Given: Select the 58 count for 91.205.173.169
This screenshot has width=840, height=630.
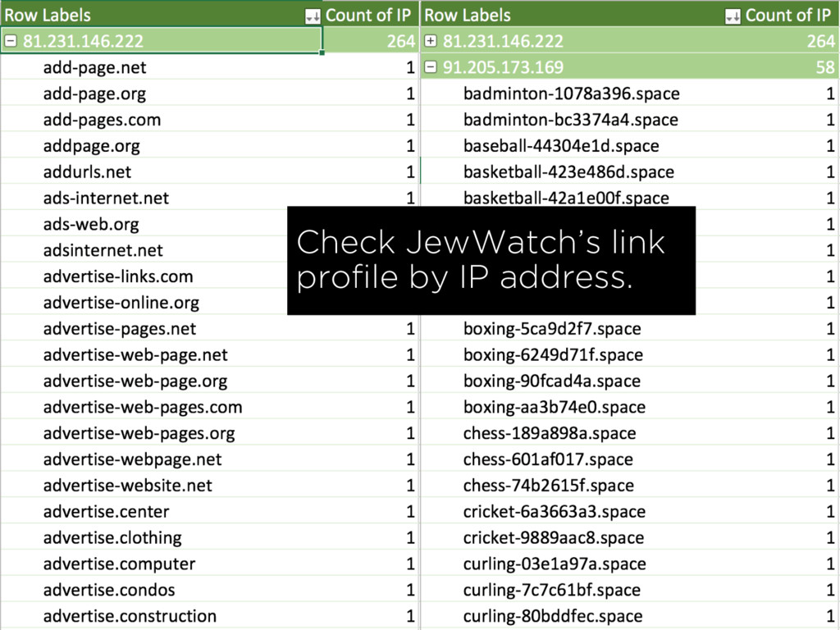Looking at the screenshot, I should [825, 67].
